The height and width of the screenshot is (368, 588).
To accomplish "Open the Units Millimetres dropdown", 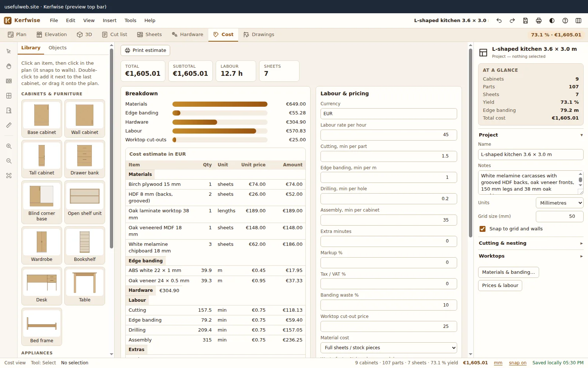I will click(x=559, y=203).
